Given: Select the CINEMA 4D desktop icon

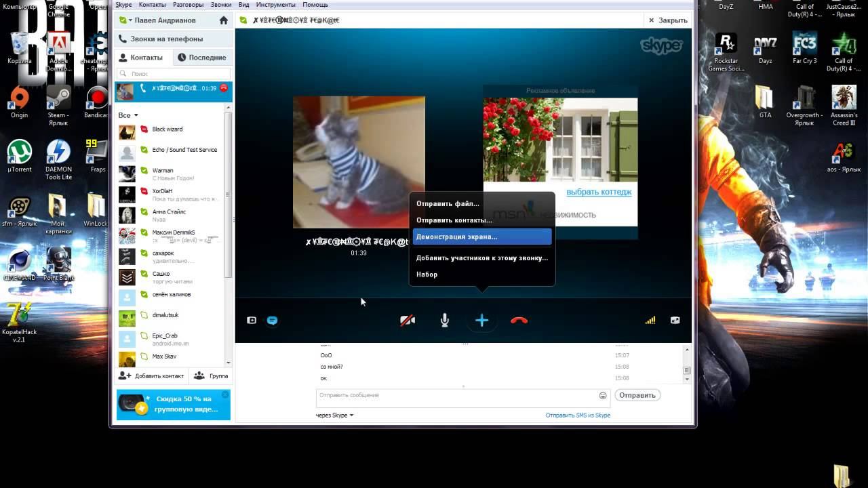Looking at the screenshot, I should click(x=20, y=264).
